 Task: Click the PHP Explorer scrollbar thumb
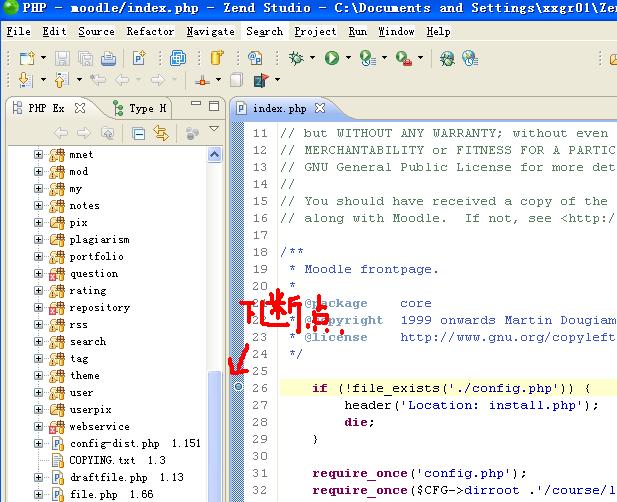[214, 436]
